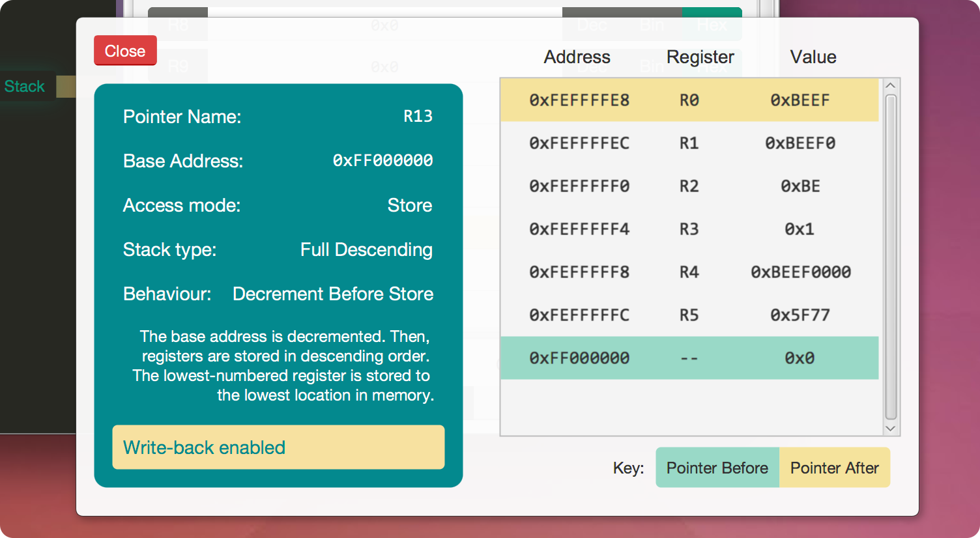Select address cell 0xFF000000 in table
The image size is (980, 538).
point(579,358)
